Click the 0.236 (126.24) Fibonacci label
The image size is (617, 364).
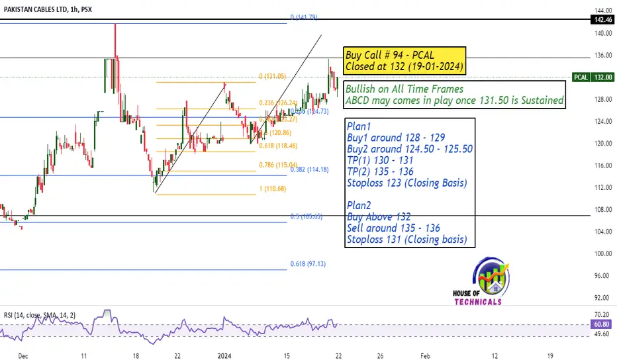(x=278, y=103)
